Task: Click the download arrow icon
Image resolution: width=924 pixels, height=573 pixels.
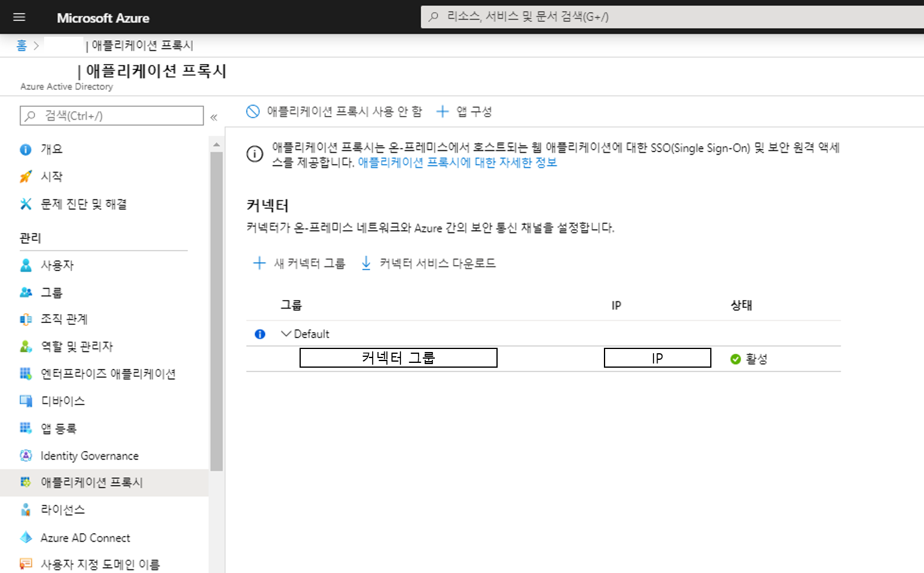Action: [366, 263]
